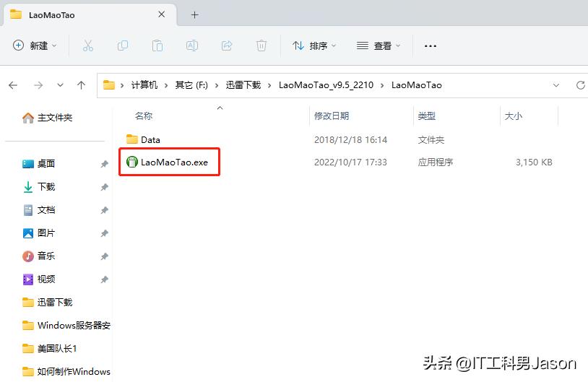Open the Sort (排序) dropdown
588x382 pixels.
point(314,45)
